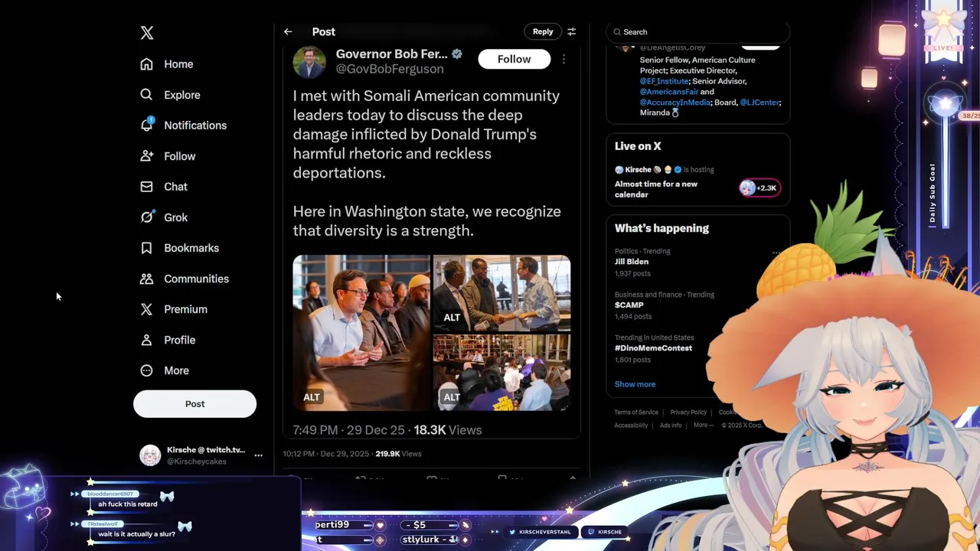This screenshot has width=980, height=551.
Task: Click the search magnifier icon
Action: pyautogui.click(x=617, y=32)
